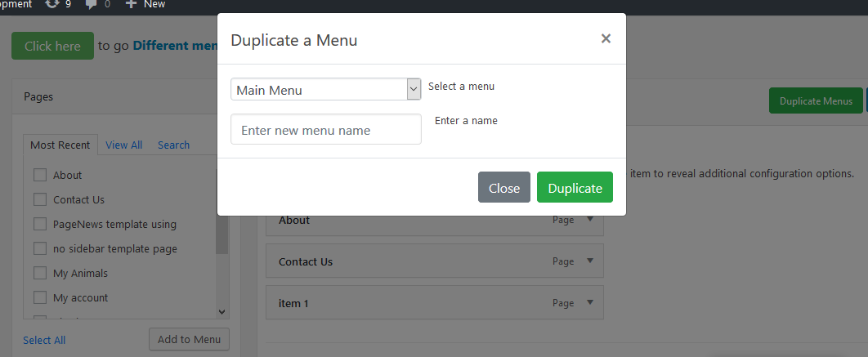This screenshot has width=868, height=357.
Task: Click the item 1 menu item title
Action: pyautogui.click(x=293, y=303)
